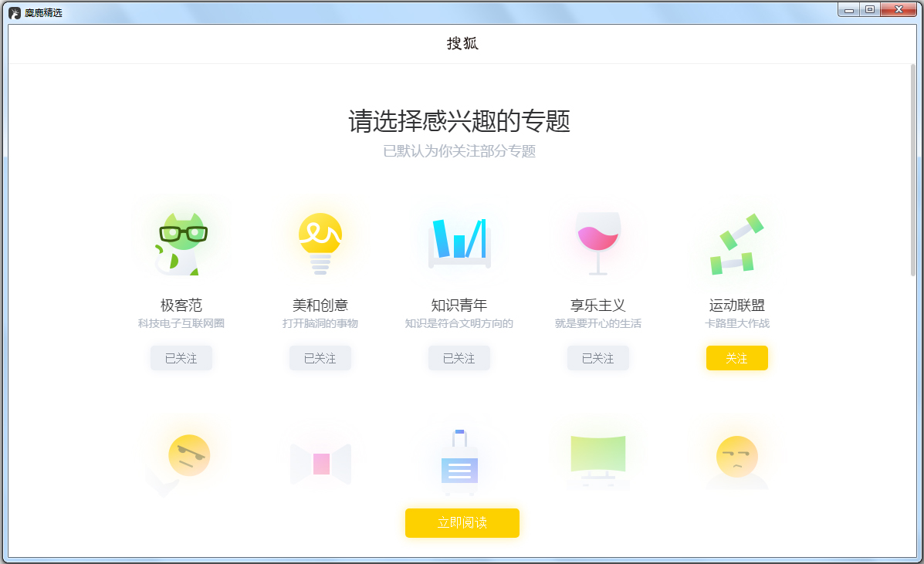Image resolution: width=924 pixels, height=564 pixels.
Task: Click the 享乐主义 wine glass icon
Action: click(x=598, y=244)
